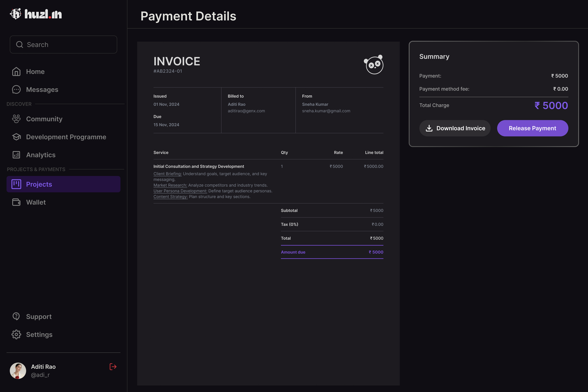The image size is (588, 392).
Task: Click the huzl.in logo icon
Action: 16,14
